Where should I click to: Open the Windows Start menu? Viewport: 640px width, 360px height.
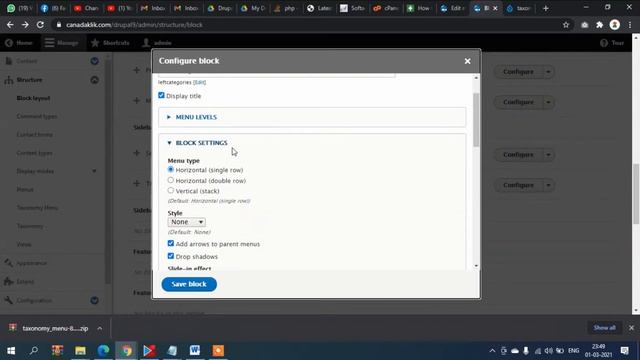[11, 351]
